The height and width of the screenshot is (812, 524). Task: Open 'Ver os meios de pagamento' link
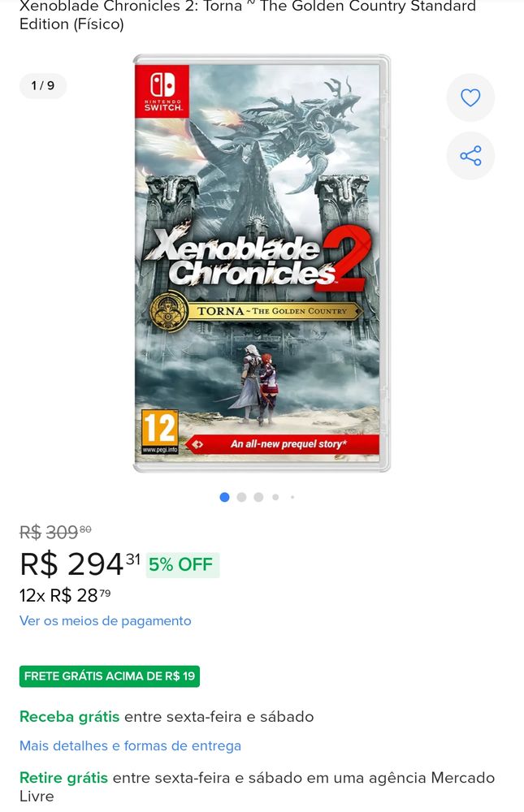106,620
